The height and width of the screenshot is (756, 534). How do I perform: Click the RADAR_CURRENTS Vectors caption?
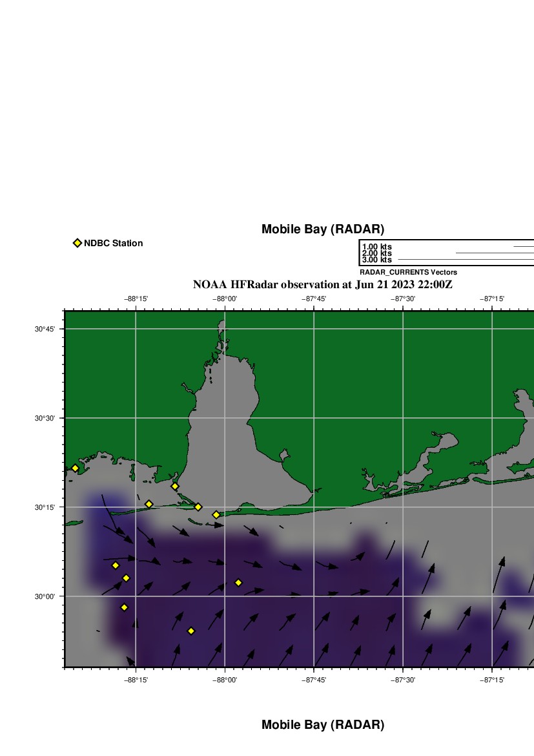pyautogui.click(x=408, y=273)
